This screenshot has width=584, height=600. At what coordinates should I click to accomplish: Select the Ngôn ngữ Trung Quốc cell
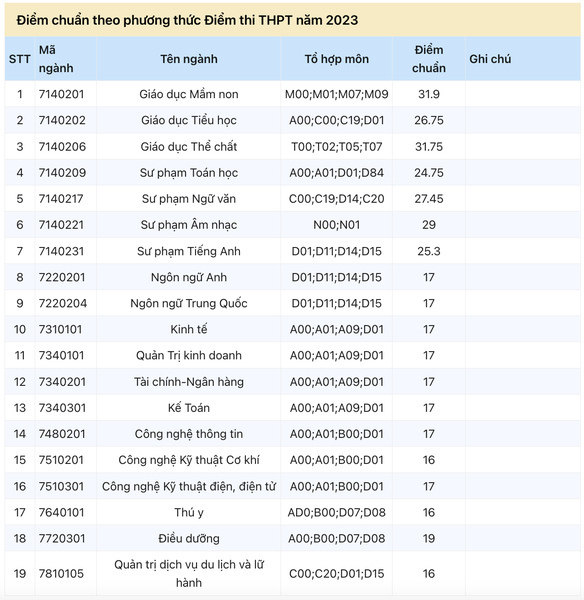189,303
